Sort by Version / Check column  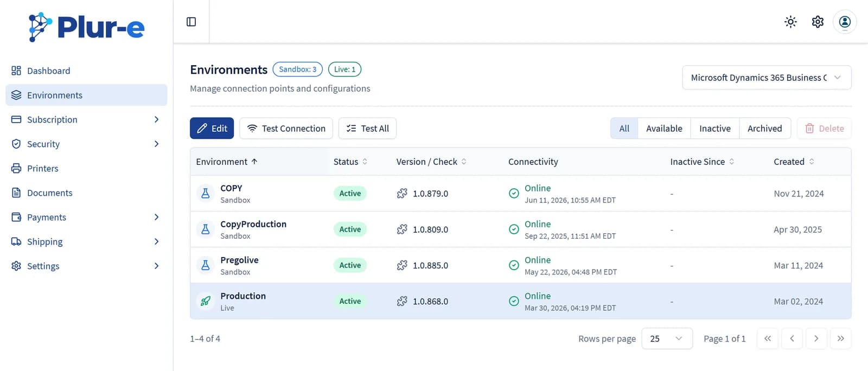click(431, 162)
